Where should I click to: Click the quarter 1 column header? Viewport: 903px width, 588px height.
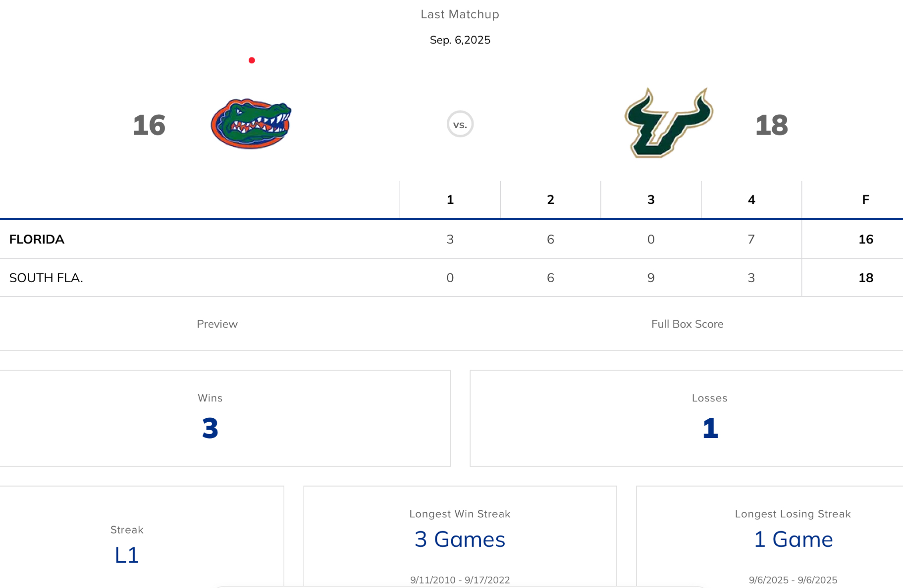click(450, 200)
